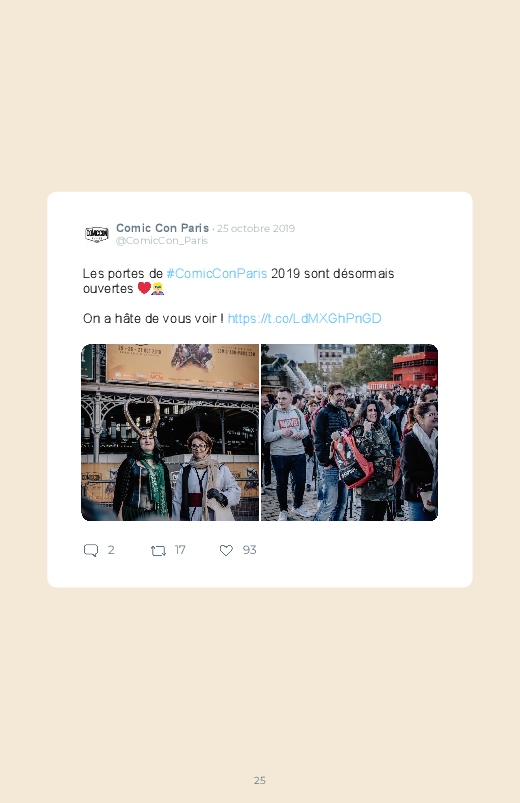
Task: Open the cosplayers photo thumbnail
Action: 170,432
